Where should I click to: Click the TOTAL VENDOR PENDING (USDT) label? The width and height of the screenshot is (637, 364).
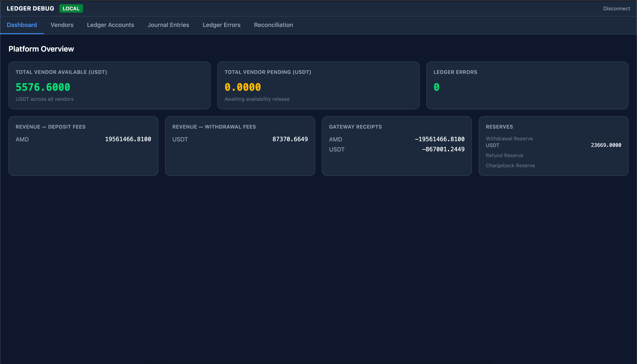pos(268,72)
